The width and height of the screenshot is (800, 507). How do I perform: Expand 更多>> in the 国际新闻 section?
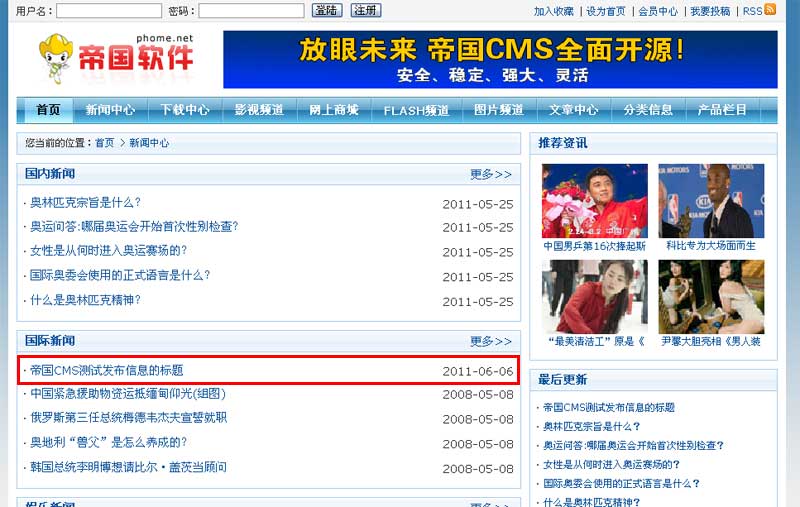(491, 341)
